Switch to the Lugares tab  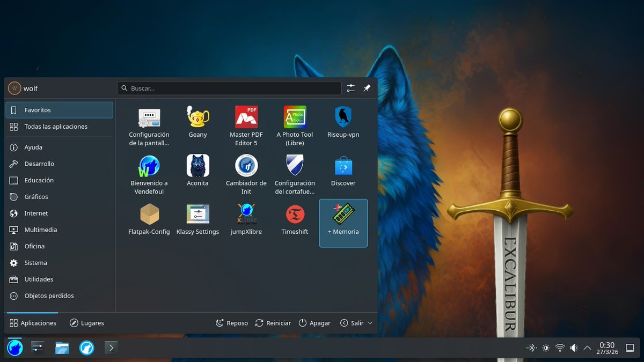pos(87,323)
